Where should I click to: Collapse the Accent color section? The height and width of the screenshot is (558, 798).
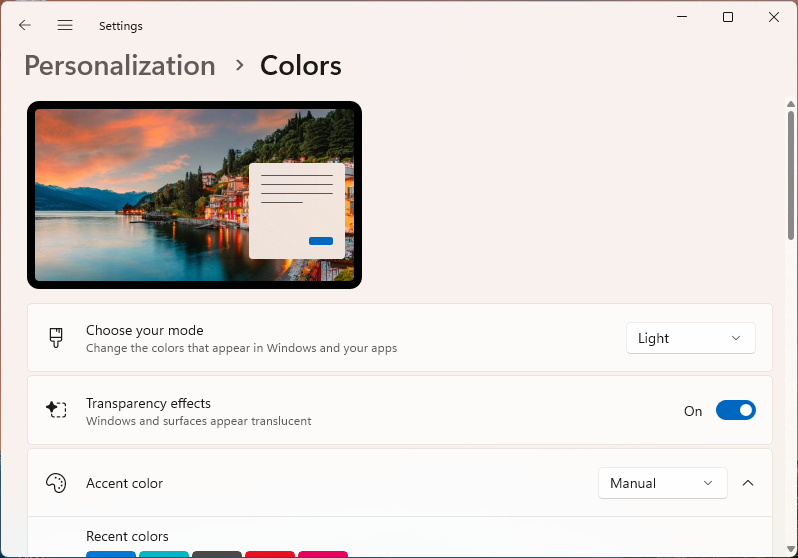[747, 483]
